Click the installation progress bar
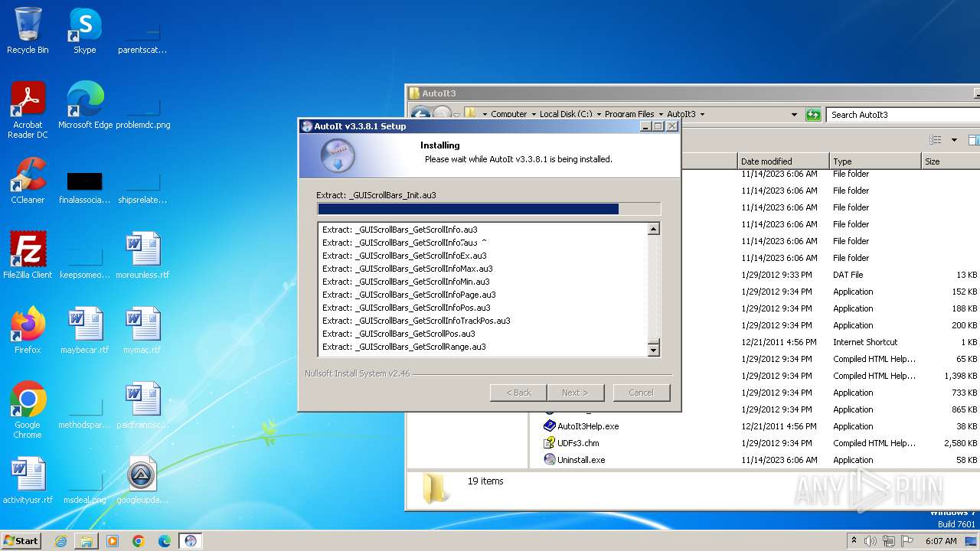980x551 pixels. (488, 209)
